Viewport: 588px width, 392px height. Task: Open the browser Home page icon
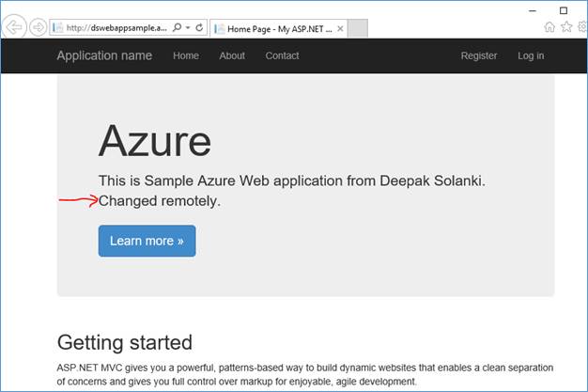click(x=549, y=28)
